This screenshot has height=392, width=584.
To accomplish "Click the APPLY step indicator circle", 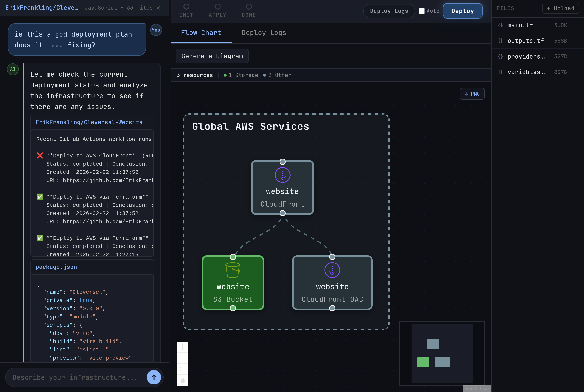I will (217, 7).
